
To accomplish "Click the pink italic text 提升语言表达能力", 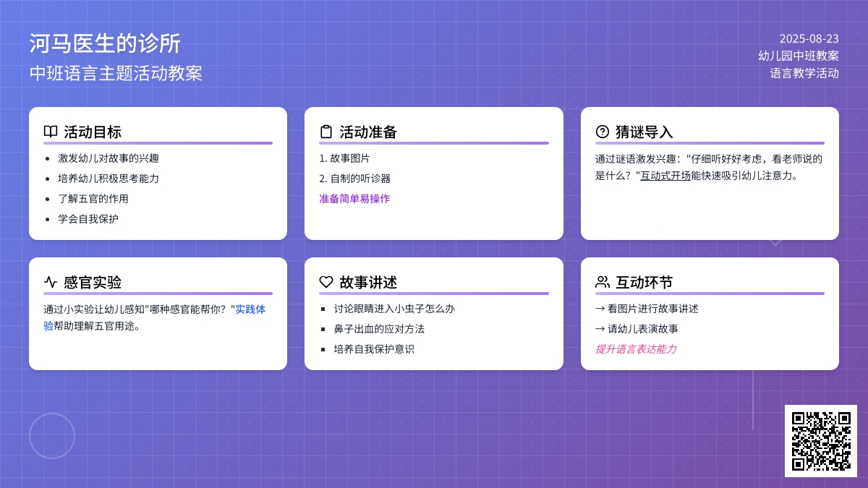I will [636, 348].
